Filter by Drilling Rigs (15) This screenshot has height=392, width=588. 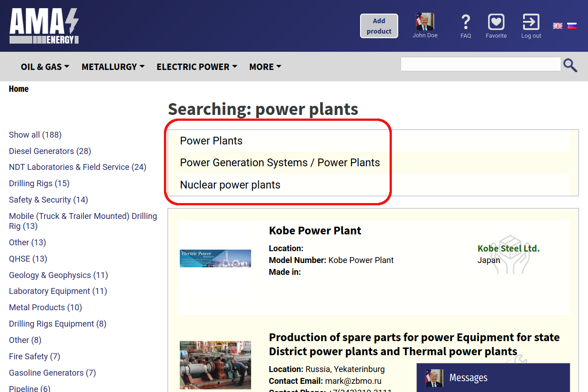[x=39, y=184]
